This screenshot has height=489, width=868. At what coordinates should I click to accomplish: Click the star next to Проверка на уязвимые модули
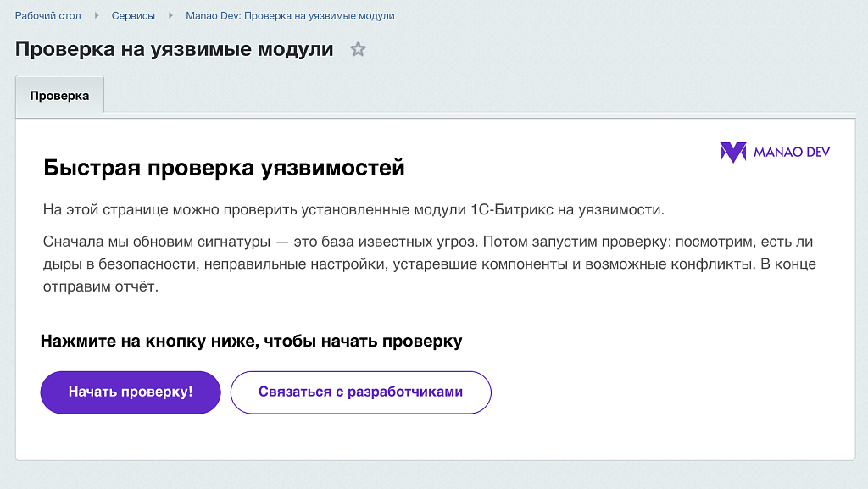coord(358,49)
